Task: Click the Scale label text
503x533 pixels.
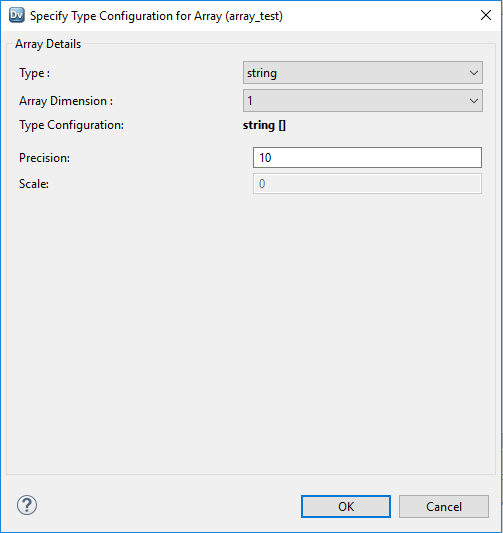Action: (34, 184)
